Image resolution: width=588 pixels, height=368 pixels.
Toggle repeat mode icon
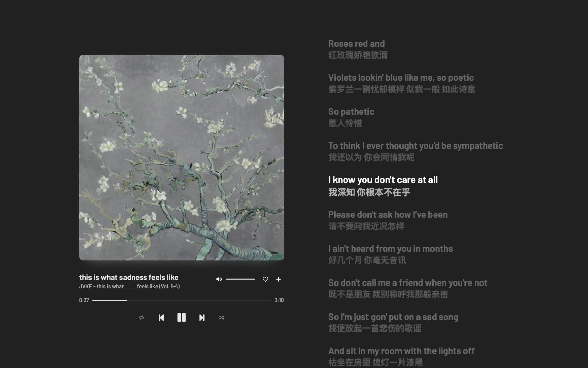[x=141, y=318]
